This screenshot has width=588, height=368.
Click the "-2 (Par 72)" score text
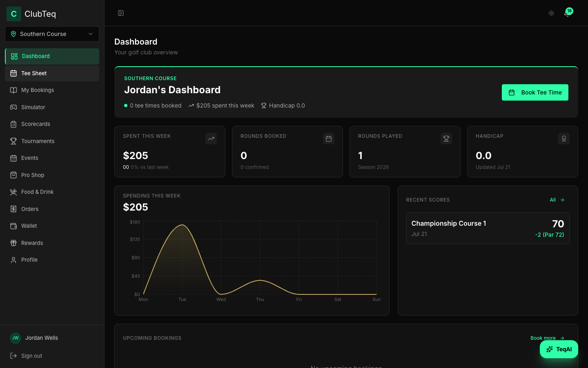(x=550, y=235)
